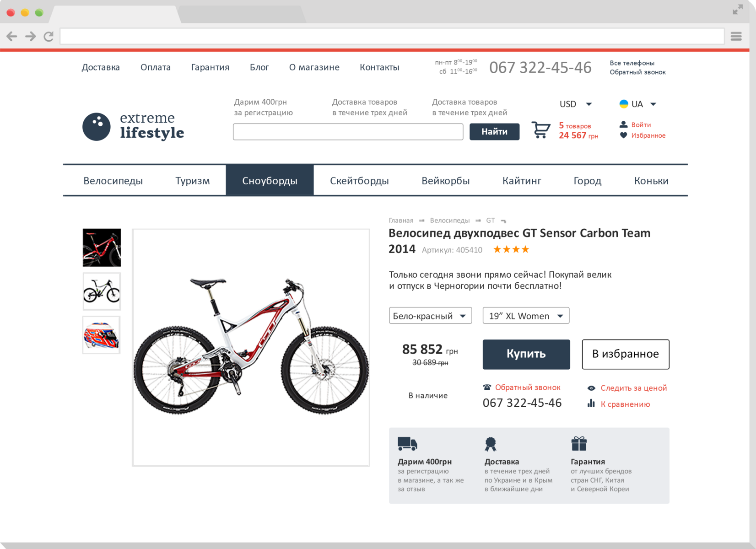Image resolution: width=756 pixels, height=549 pixels.
Task: Expand the 19" XL Women size dropdown
Action: coord(526,316)
